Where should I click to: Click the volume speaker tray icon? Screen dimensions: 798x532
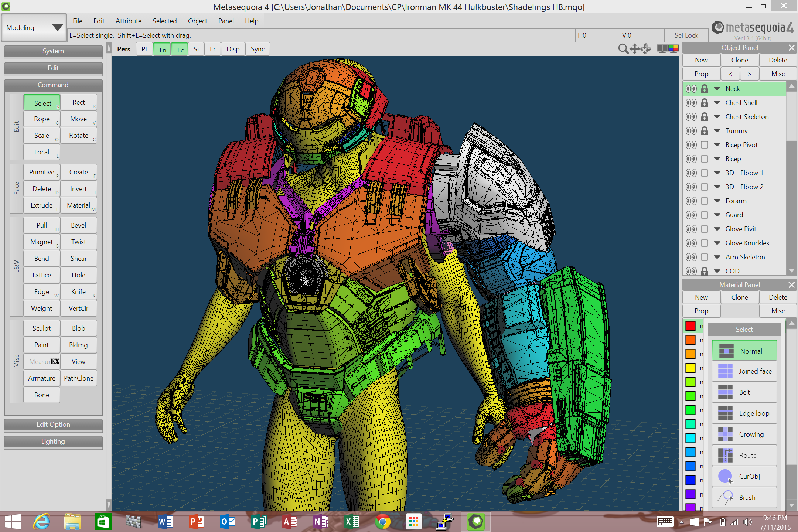[x=747, y=522]
